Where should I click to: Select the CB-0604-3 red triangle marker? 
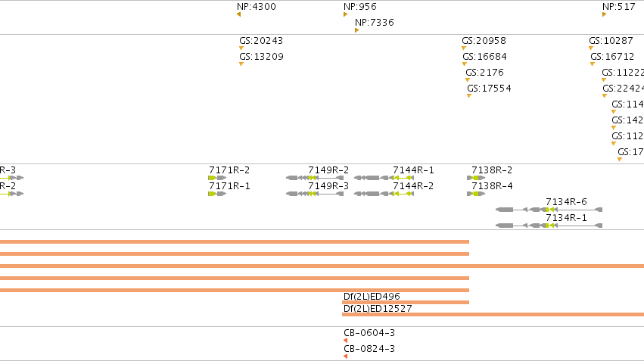click(345, 341)
